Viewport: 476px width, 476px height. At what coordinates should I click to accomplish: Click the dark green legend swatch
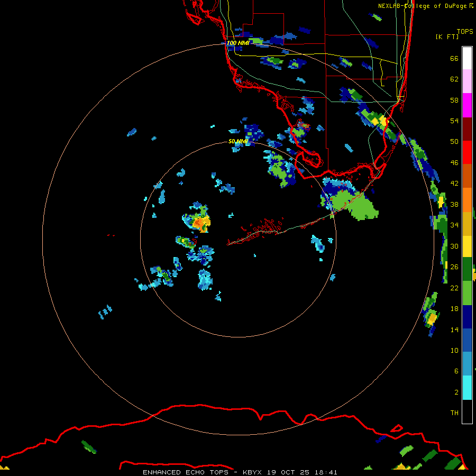tap(467, 269)
